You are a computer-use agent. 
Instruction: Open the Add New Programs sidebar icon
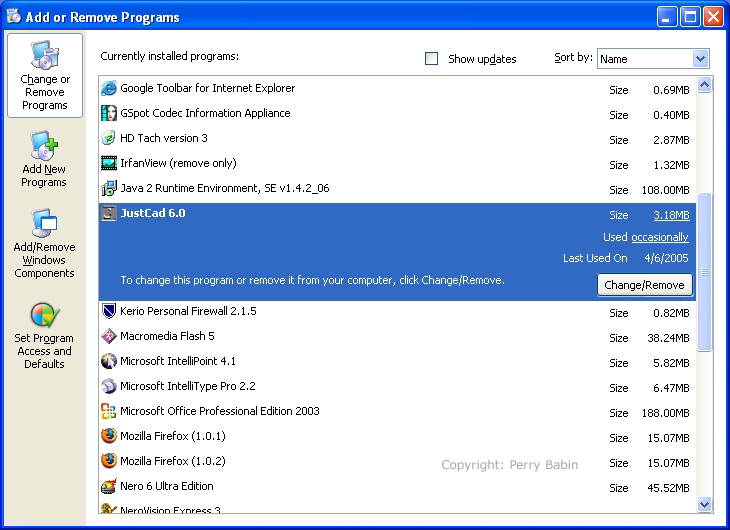44,159
